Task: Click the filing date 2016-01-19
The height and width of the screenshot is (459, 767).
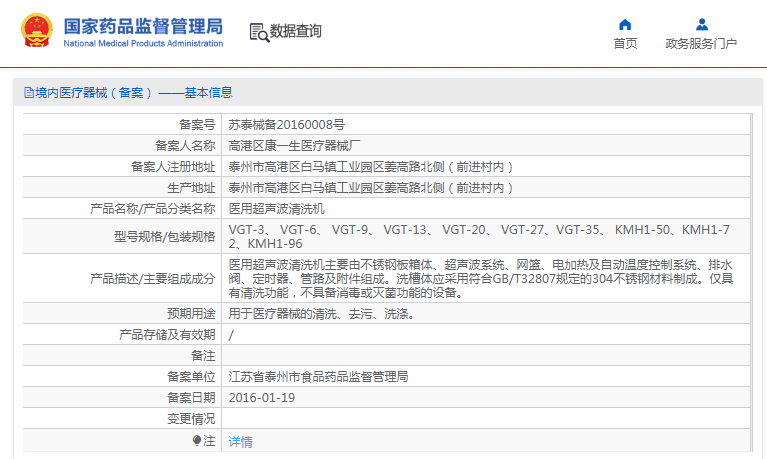Action: click(x=262, y=398)
